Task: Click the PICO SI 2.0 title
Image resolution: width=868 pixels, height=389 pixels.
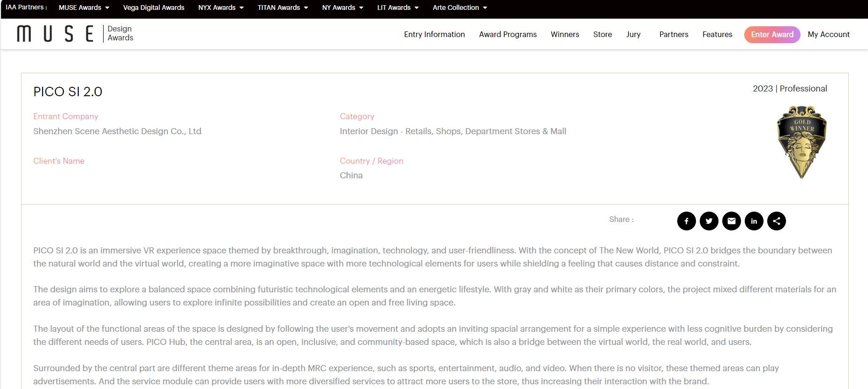Action: click(67, 92)
